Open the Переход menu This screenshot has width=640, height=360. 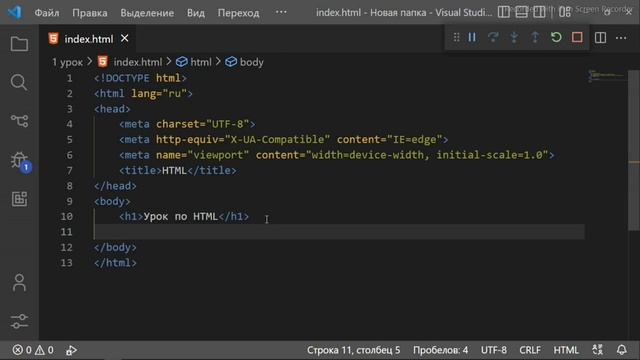click(x=238, y=13)
